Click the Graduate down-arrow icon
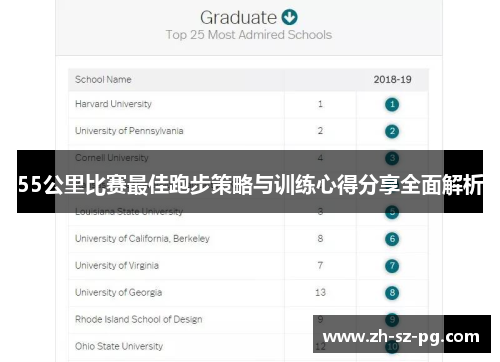Image resolution: width=500 pixels, height=362 pixels. 289,17
